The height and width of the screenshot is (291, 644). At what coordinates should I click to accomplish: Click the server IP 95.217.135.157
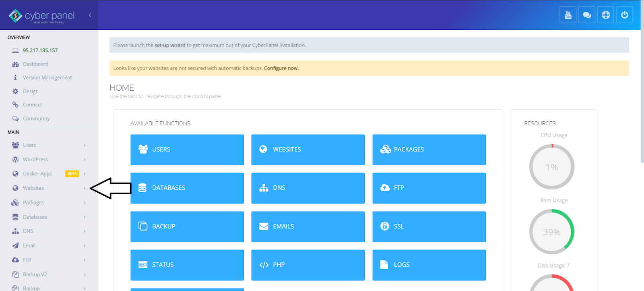click(x=40, y=50)
